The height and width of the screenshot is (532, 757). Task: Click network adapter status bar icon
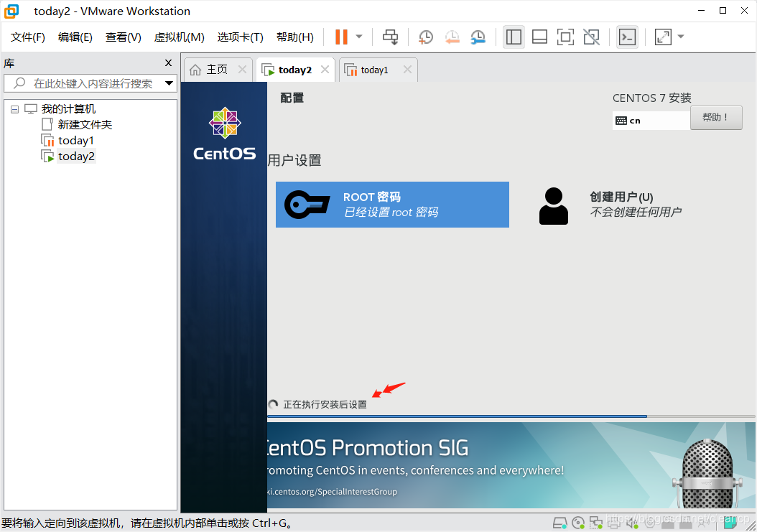pyautogui.click(x=595, y=523)
